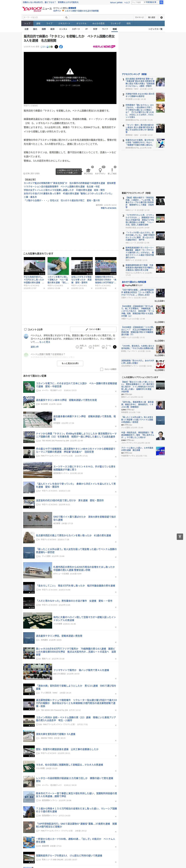Click Yahoo! JAPAN link at page top
186x868 pixels.
tap(116, 2)
